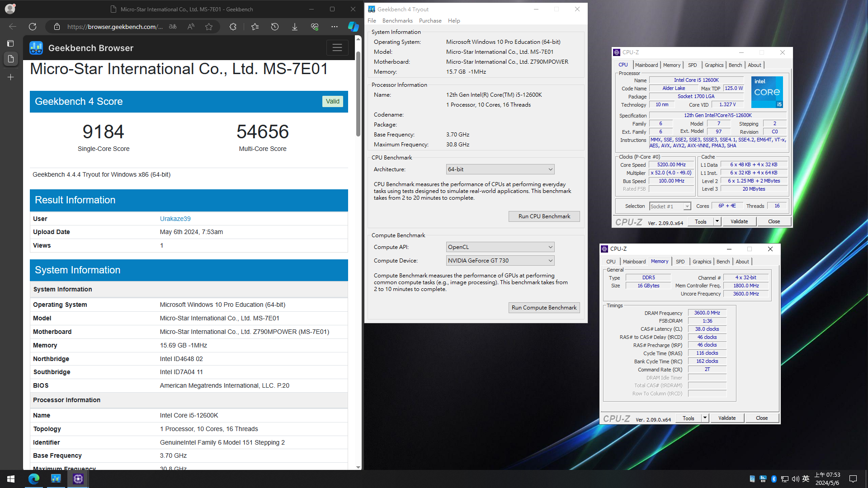The image size is (868, 488).
Task: Open Tools dropdown arrow in lower CPU-Z window
Action: [x=705, y=418]
